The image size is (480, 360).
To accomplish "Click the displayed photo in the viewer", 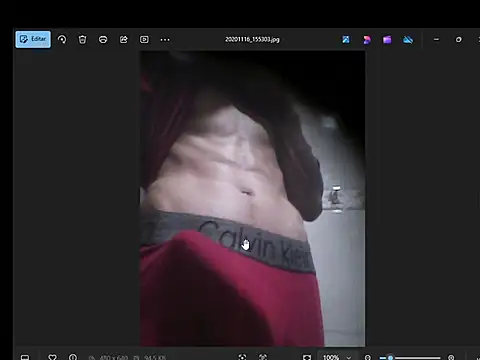I will 252,199.
